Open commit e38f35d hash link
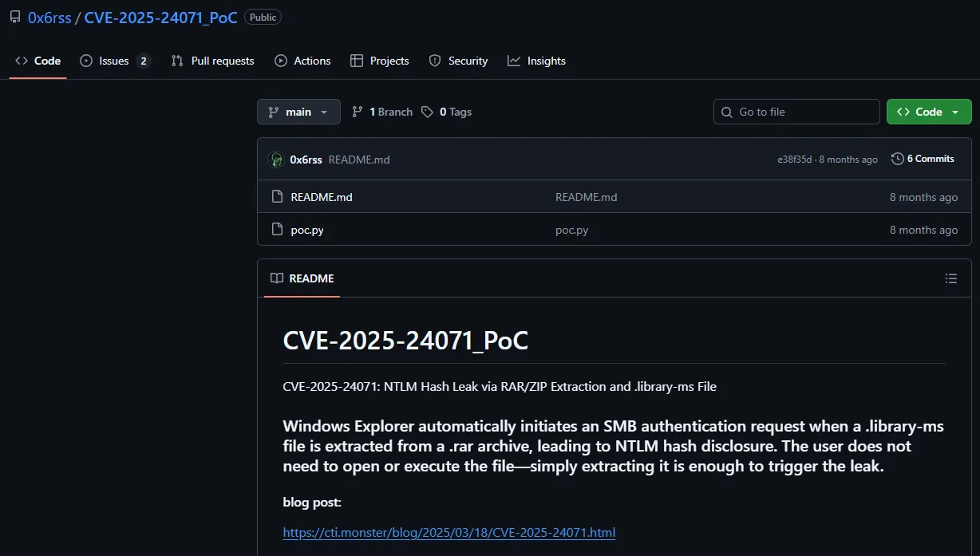The height and width of the screenshot is (556, 980). point(794,160)
